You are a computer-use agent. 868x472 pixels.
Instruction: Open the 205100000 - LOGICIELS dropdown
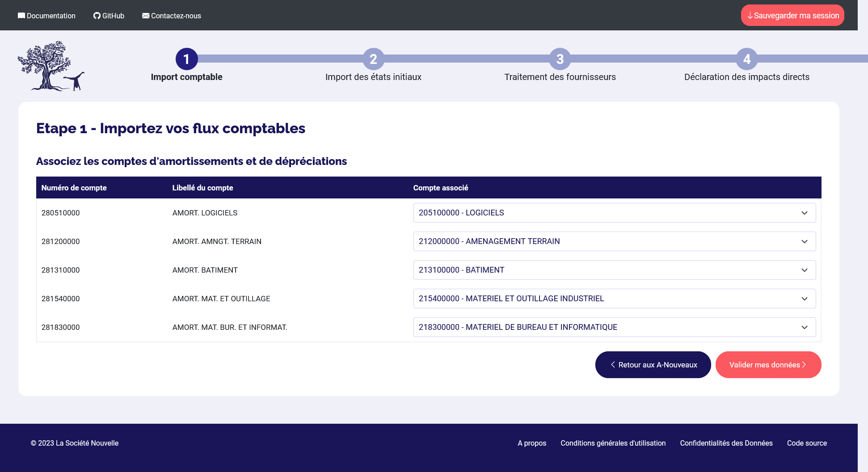pos(615,213)
